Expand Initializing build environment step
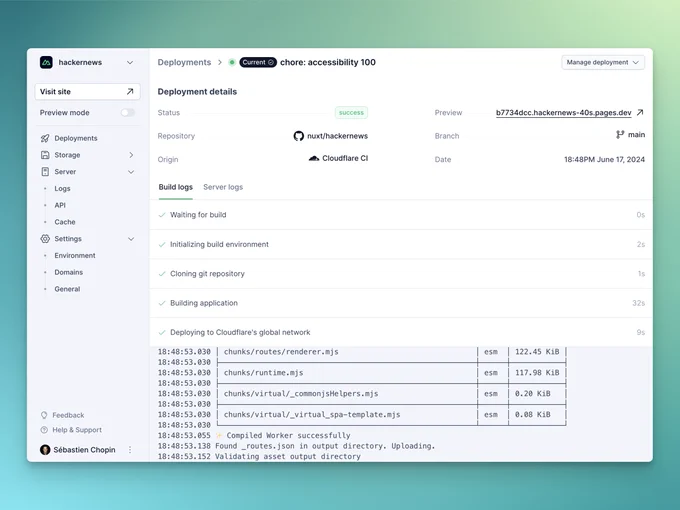The image size is (680, 510). click(x=401, y=245)
